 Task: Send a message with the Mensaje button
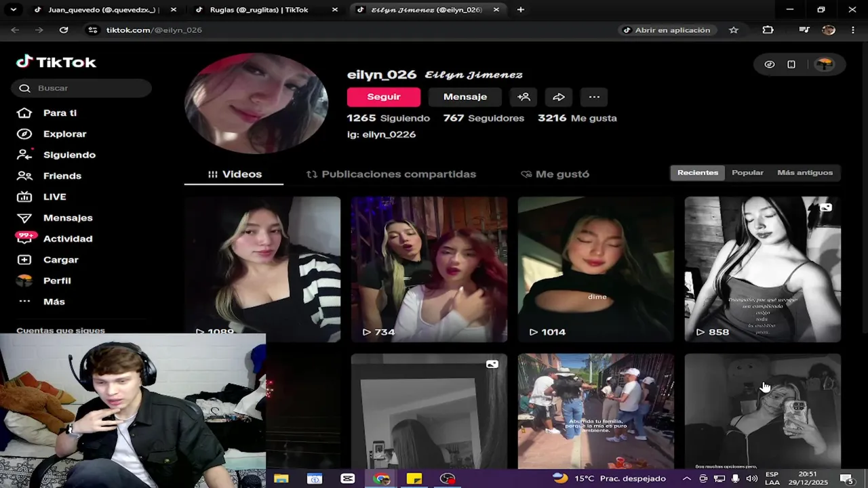point(465,97)
